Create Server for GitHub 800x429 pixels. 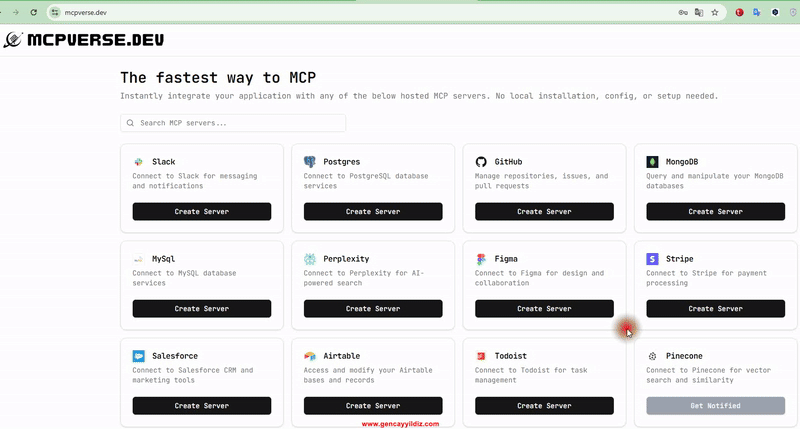[x=544, y=212]
